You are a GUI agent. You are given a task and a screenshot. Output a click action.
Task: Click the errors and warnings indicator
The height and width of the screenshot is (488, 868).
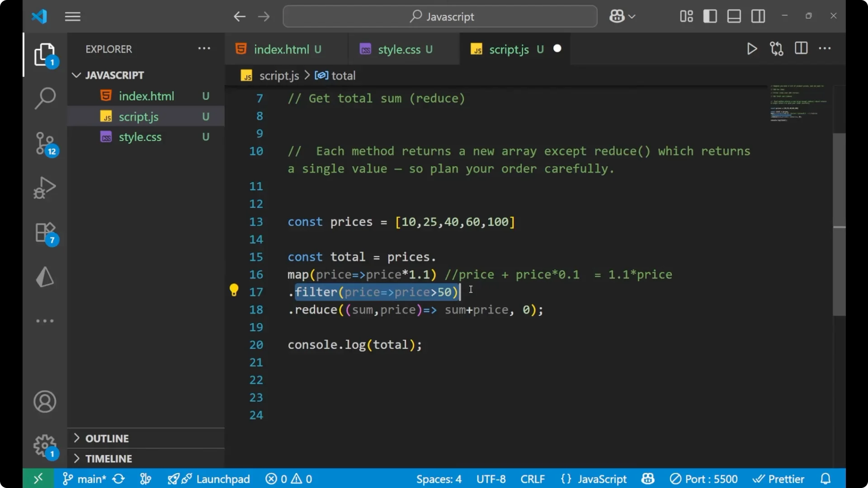(288, 479)
